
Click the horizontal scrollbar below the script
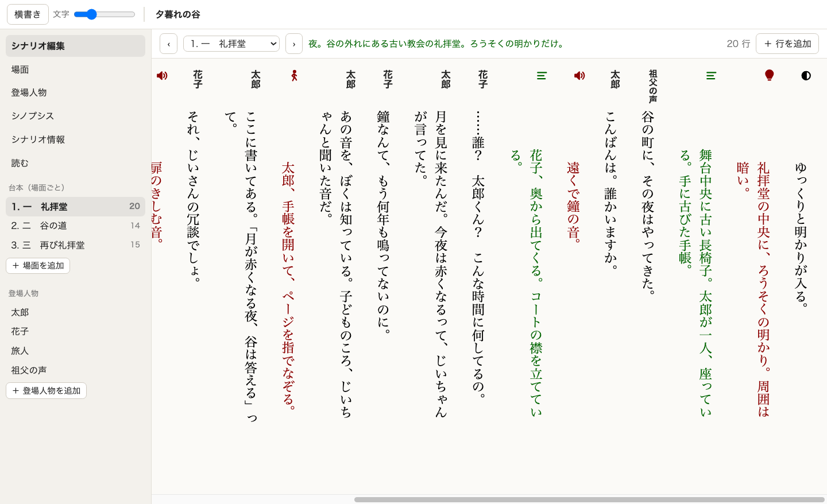pyautogui.click(x=589, y=499)
